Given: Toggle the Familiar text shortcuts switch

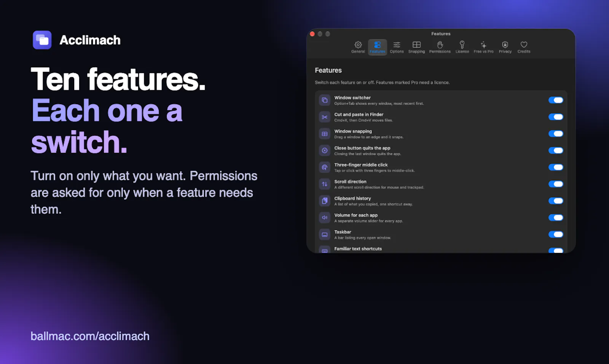Looking at the screenshot, I should [556, 250].
